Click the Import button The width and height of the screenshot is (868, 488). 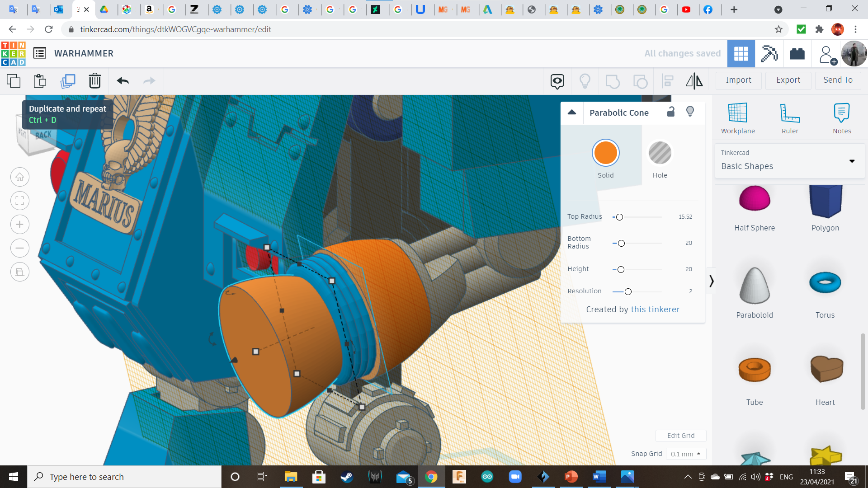(738, 80)
